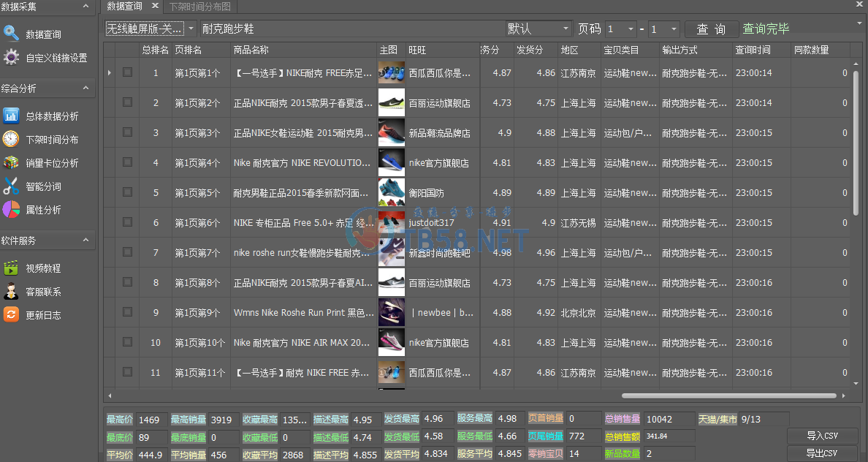The image size is (868, 462).
Task: Select name cell Wmns Nike Roshe Run Print
Action: pos(303,312)
